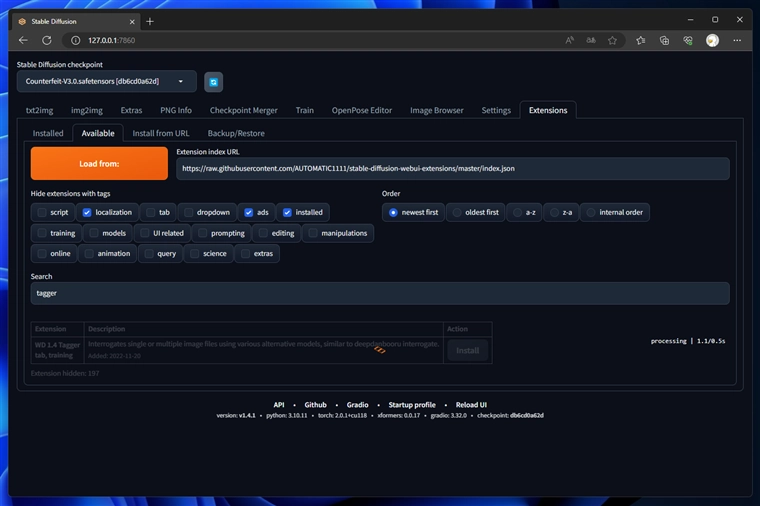Open the Train tab
Viewport: 760px width, 506px height.
pos(304,110)
